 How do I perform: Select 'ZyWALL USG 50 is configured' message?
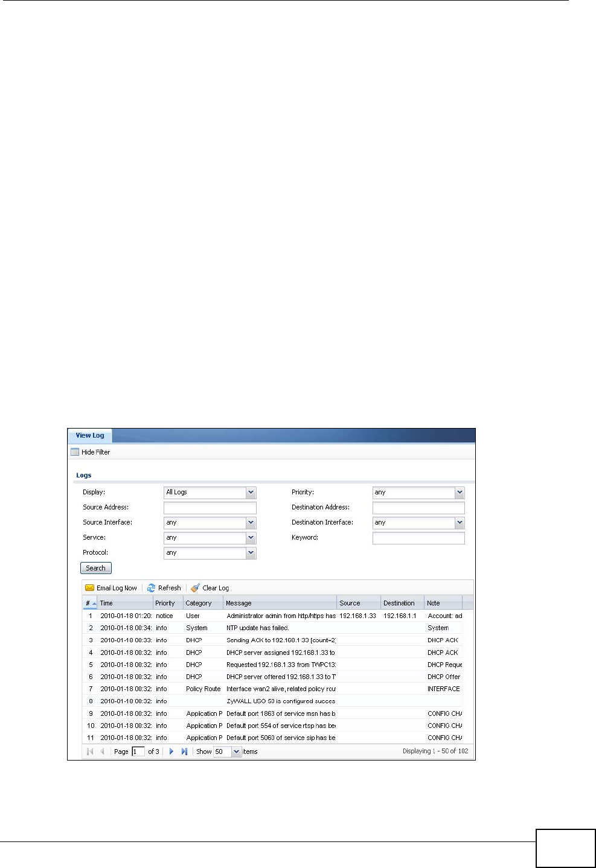click(281, 701)
